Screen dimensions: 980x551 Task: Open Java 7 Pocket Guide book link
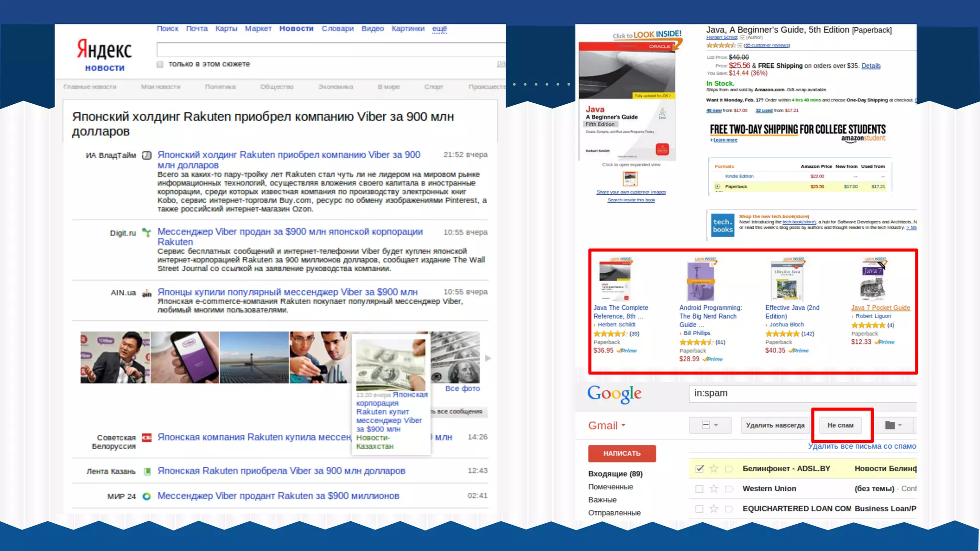pyautogui.click(x=880, y=308)
